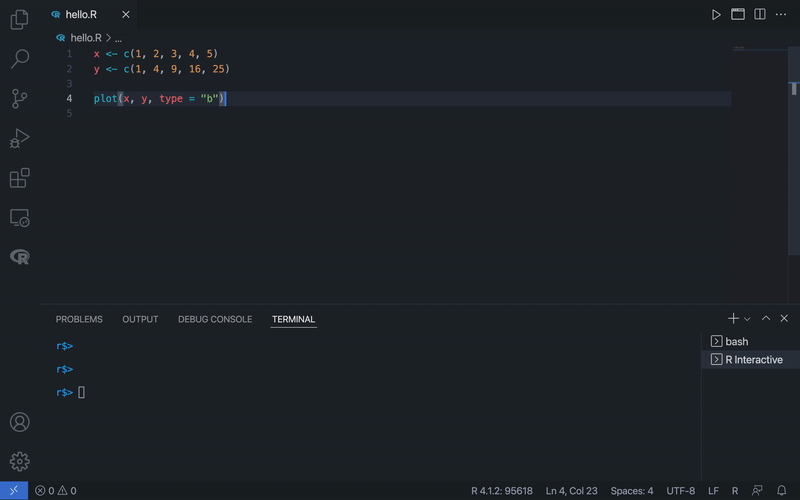Select the R Interactive terminal entry
Viewport: 800px width, 500px height.
coord(750,360)
